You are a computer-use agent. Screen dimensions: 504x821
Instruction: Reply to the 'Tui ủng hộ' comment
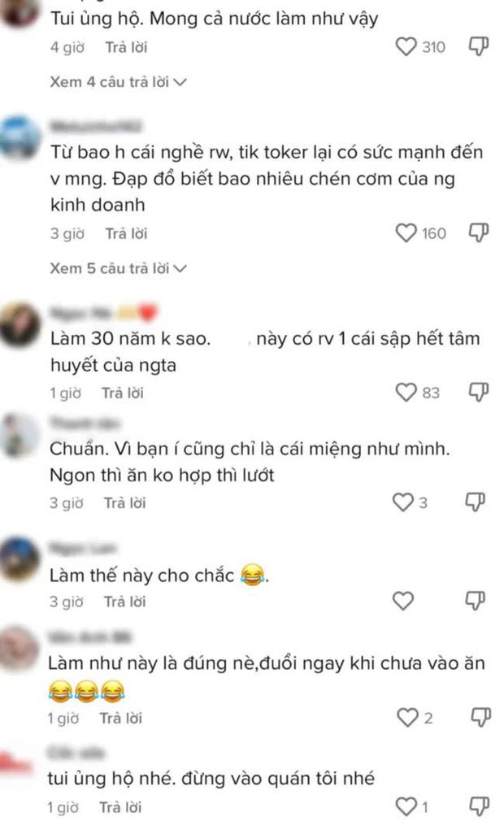click(126, 48)
